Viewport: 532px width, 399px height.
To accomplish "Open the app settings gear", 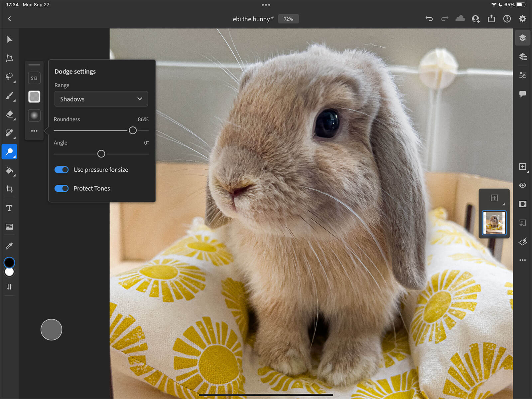I will (522, 19).
